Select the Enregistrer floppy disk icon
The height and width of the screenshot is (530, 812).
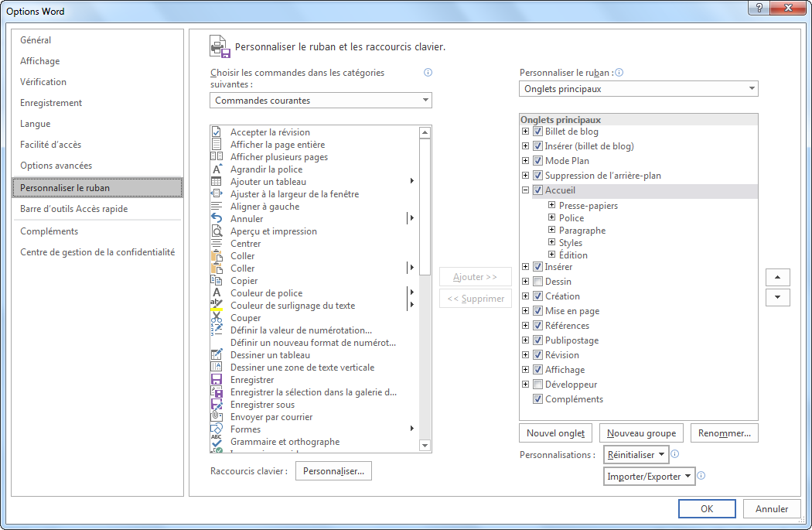pos(217,380)
